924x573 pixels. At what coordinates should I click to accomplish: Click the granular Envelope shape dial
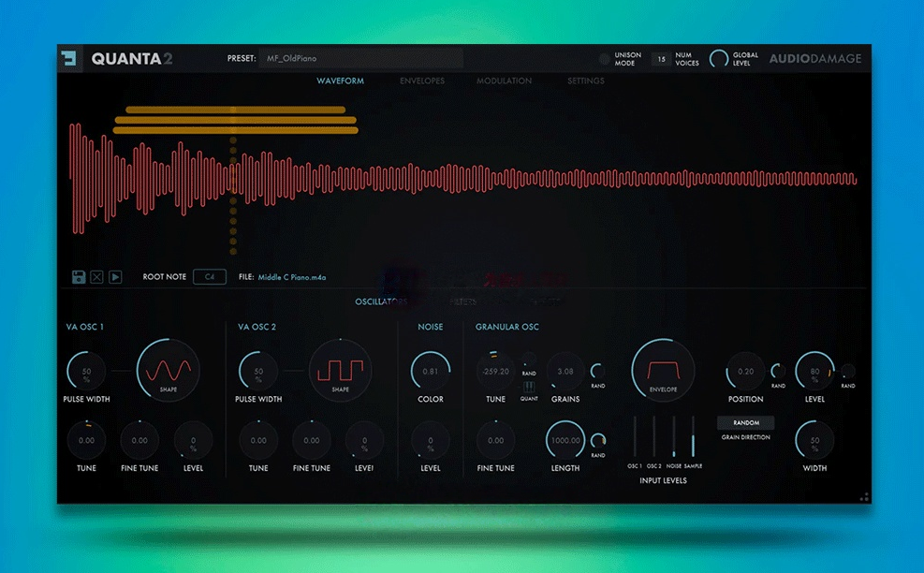(663, 370)
